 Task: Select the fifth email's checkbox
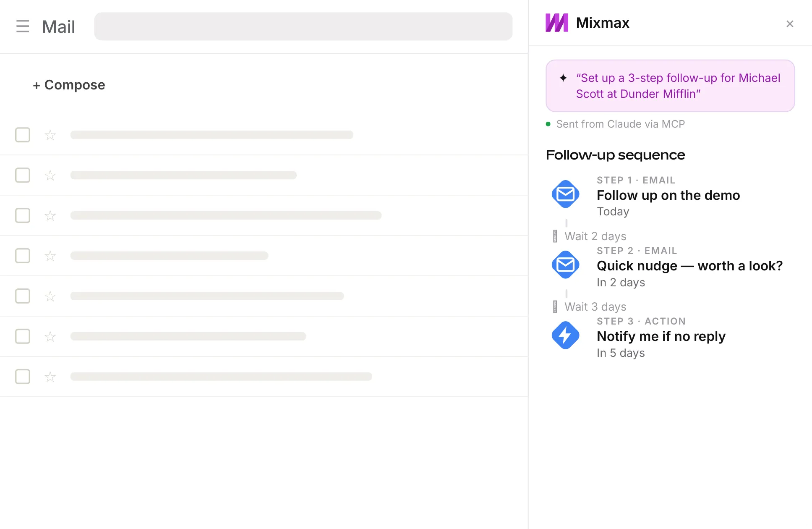click(x=23, y=296)
